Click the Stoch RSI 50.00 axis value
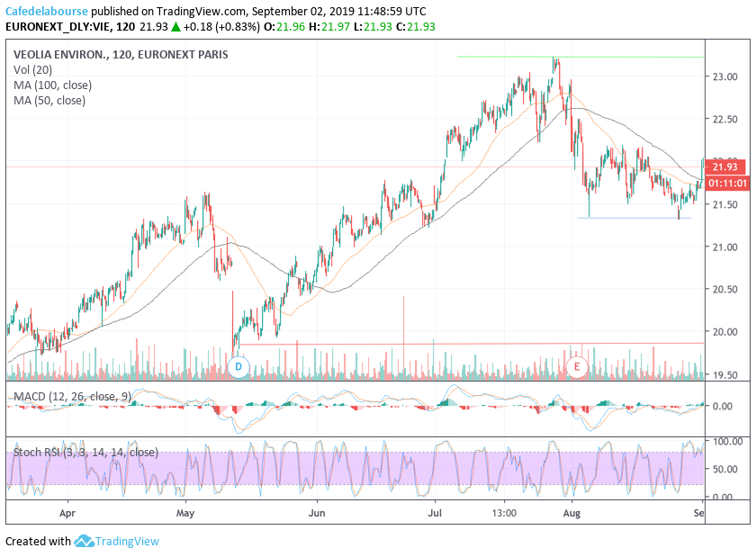Image resolution: width=756 pixels, height=557 pixels. coord(725,469)
